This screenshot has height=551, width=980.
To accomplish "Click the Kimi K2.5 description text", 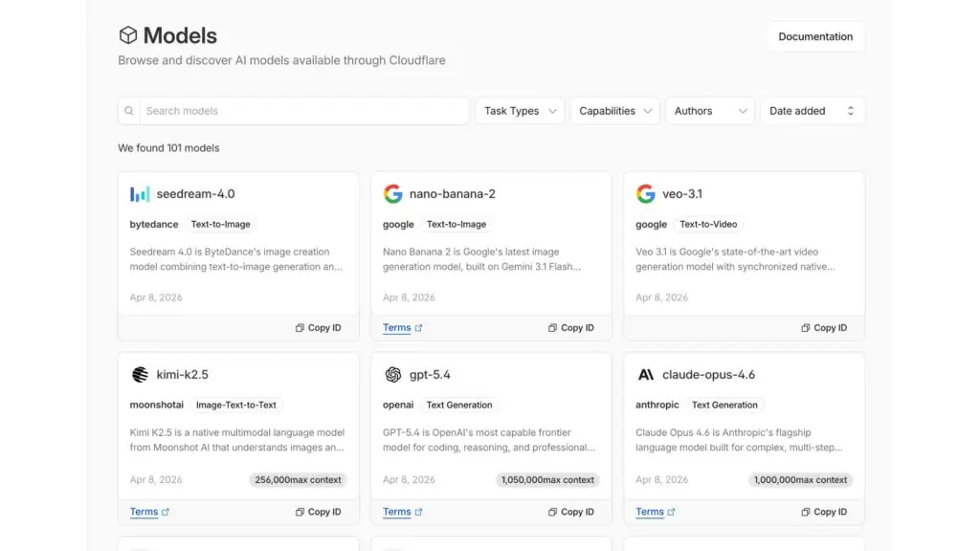I will [x=237, y=440].
